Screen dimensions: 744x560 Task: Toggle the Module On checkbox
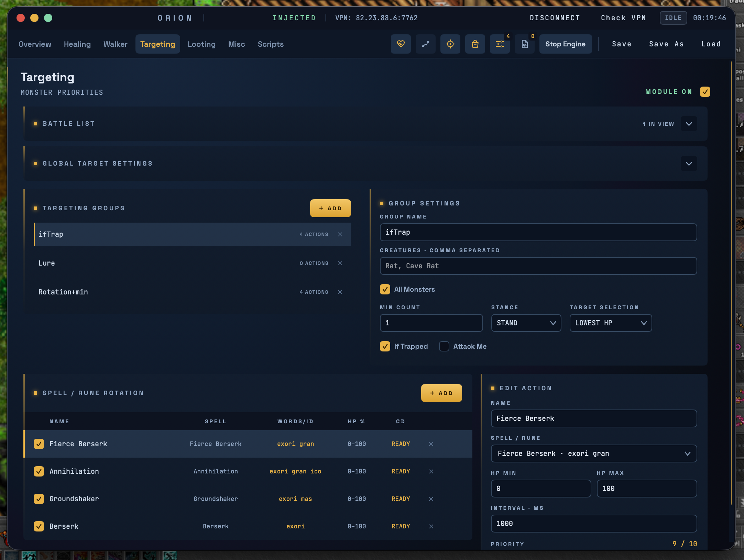[x=705, y=92]
